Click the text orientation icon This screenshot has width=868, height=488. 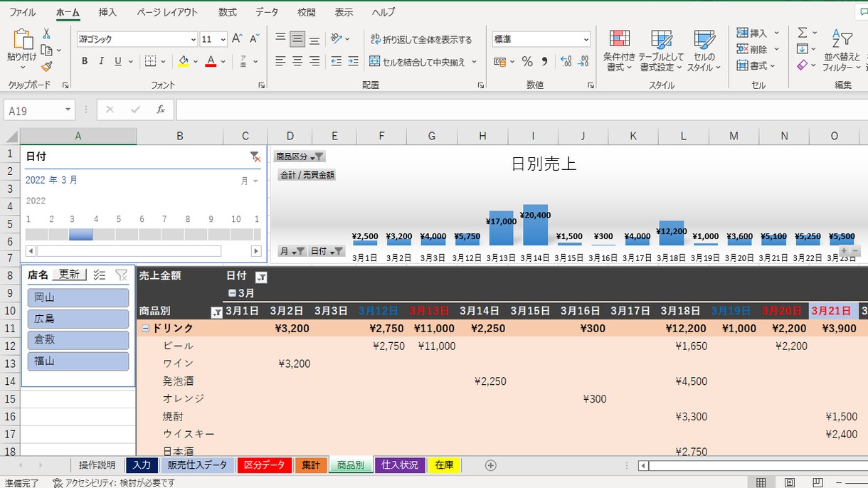pos(337,38)
